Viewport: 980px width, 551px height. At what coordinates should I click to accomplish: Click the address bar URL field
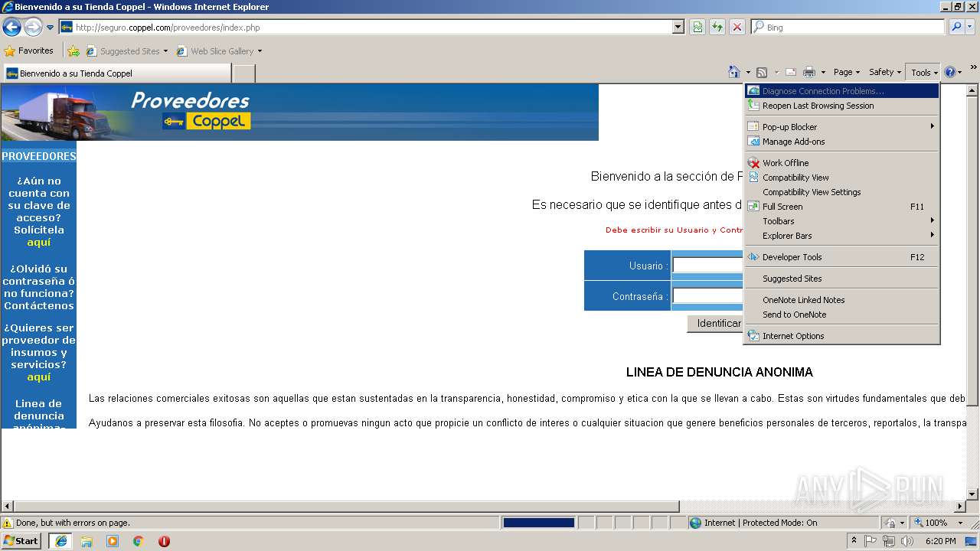[x=365, y=27]
